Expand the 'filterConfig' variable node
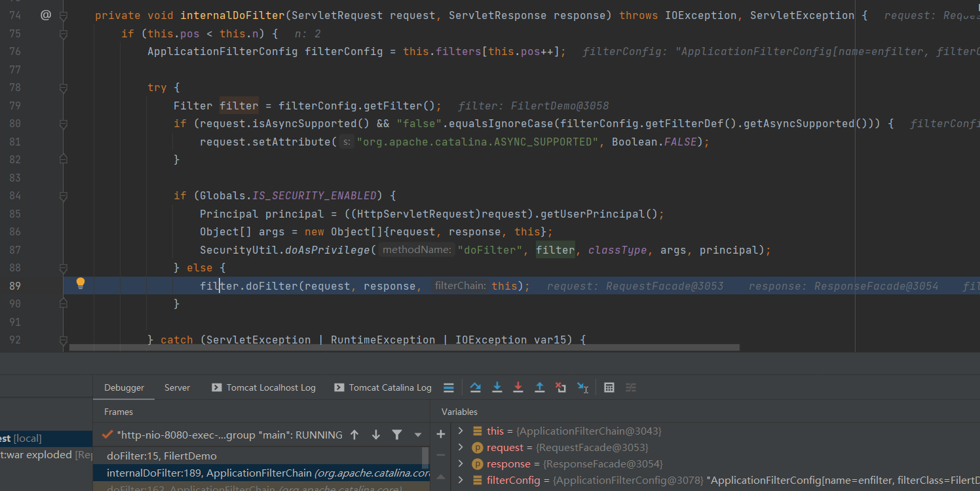The image size is (980, 491). pyautogui.click(x=461, y=480)
